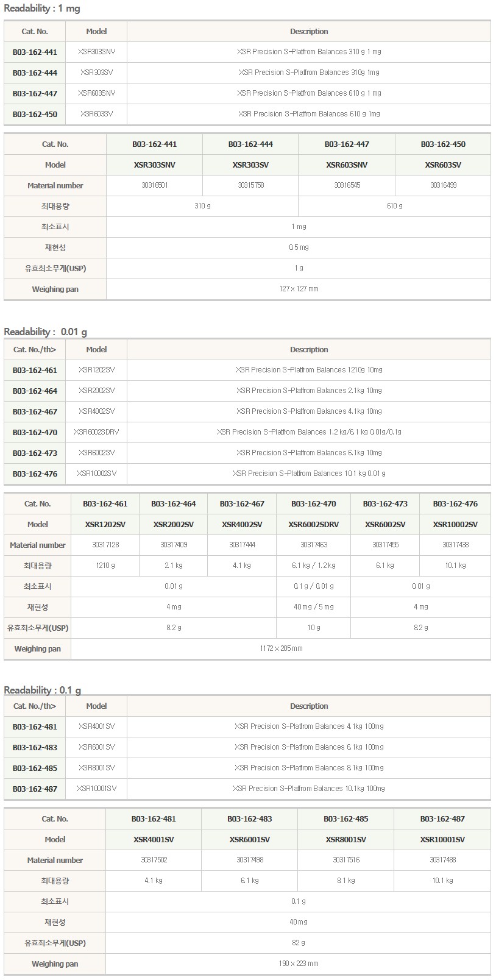Viewport: 496px width, 980px height.
Task: Click the description text for XSR4001SV
Action: tap(309, 726)
